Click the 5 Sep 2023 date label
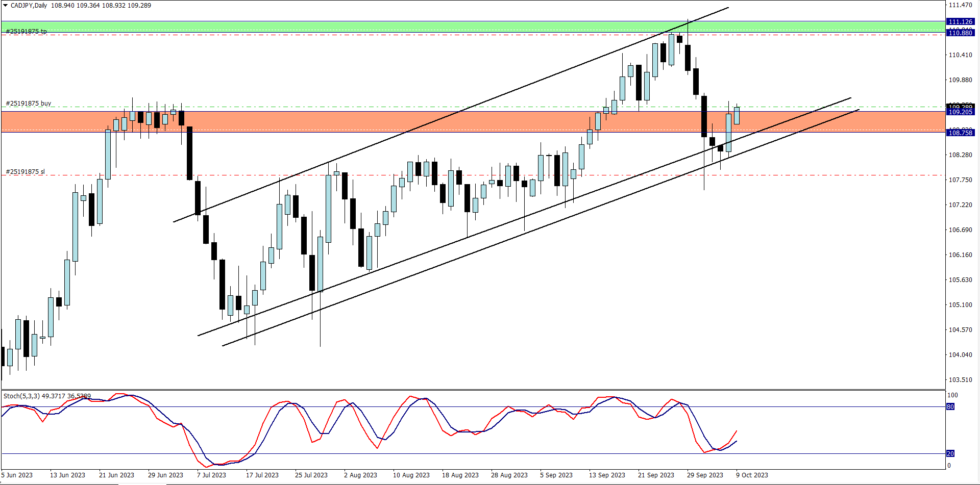 tap(556, 475)
